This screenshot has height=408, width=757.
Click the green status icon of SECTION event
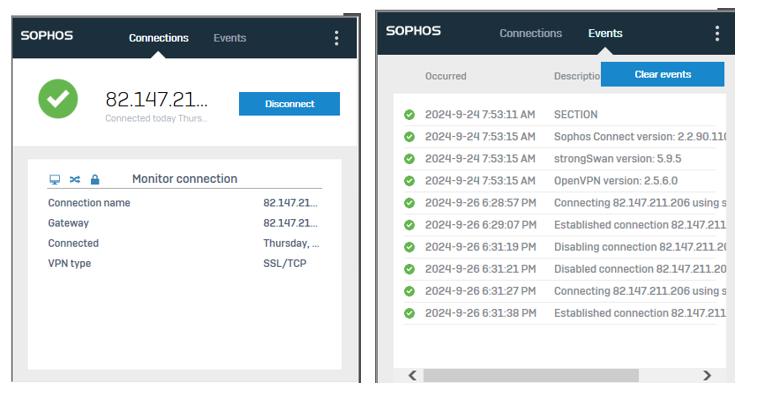click(409, 115)
